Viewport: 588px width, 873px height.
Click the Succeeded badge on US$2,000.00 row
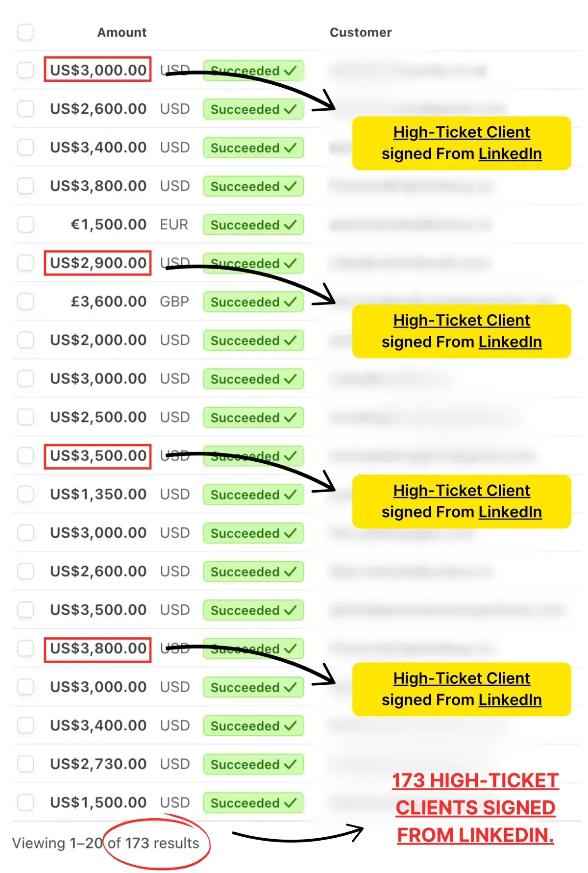[x=254, y=340]
